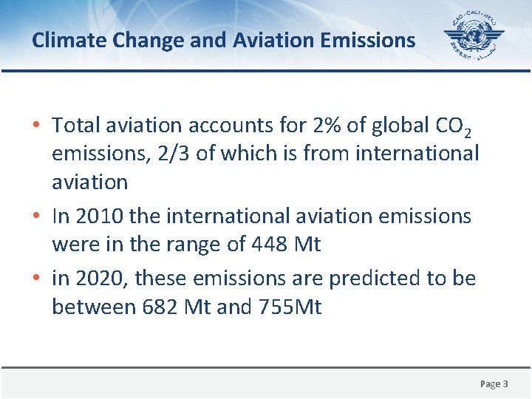Click the ICAO emblem logo
Image resolution: width=532 pixels, height=399 pixels.
pos(474,37)
